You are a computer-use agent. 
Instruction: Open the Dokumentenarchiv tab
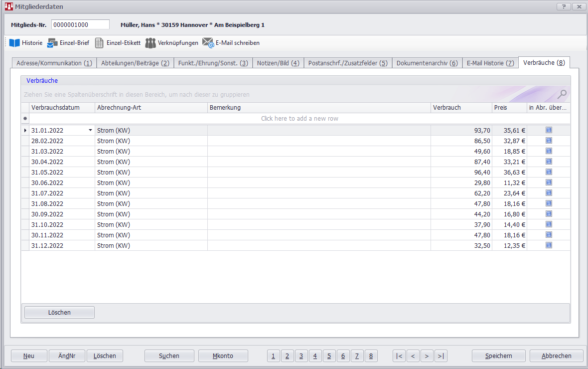(x=427, y=63)
